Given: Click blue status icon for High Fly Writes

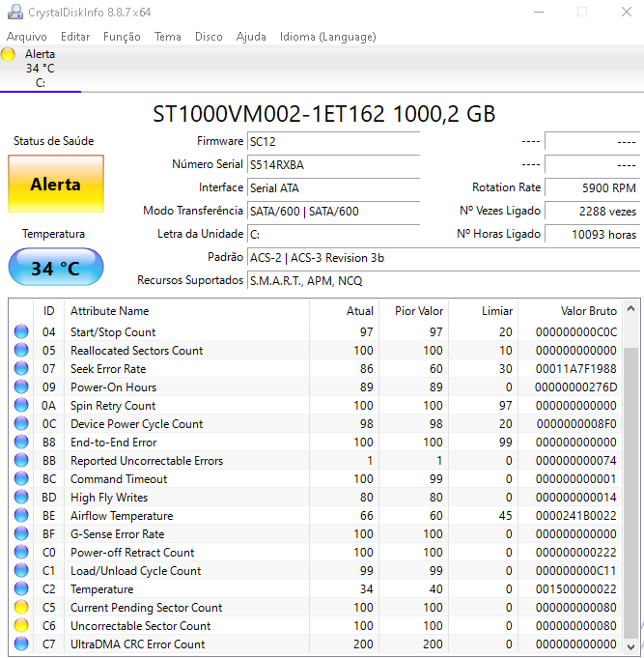Looking at the screenshot, I should tap(21, 497).
